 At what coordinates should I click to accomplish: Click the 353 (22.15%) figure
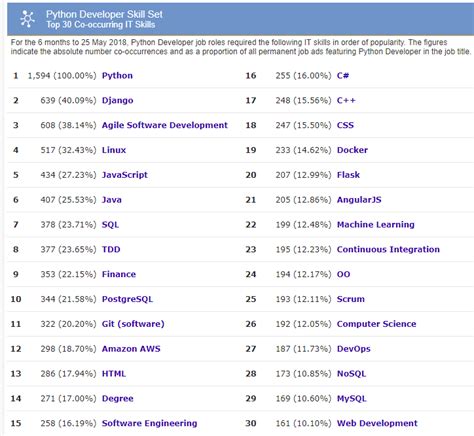click(x=68, y=274)
